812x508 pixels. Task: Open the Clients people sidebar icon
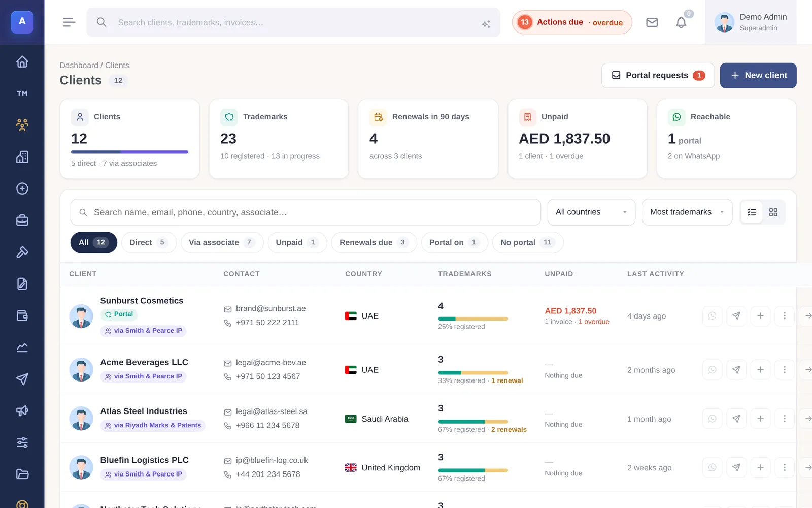(22, 125)
